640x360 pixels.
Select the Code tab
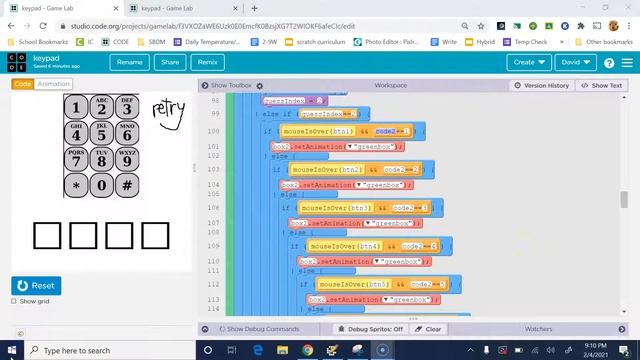coord(22,84)
